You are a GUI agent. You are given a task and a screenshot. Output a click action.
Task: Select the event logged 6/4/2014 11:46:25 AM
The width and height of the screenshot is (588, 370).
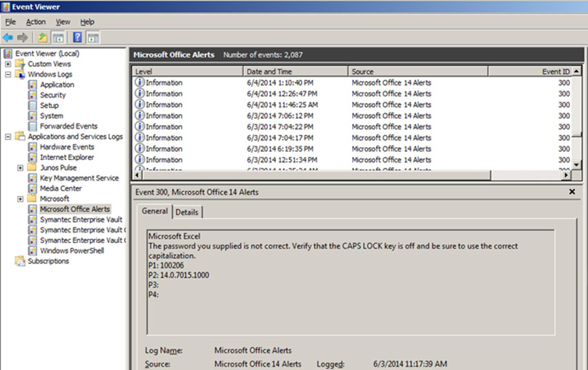pyautogui.click(x=353, y=104)
